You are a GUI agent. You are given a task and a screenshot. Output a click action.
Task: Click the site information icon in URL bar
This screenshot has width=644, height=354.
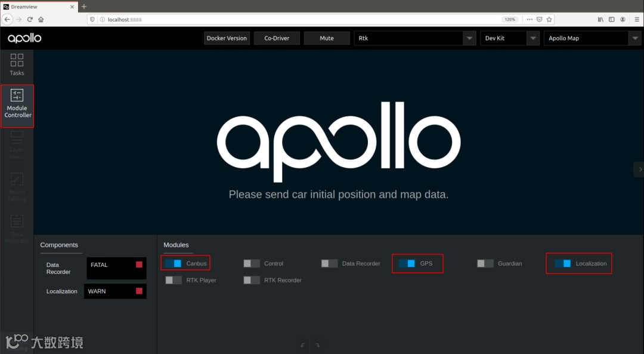[103, 19]
